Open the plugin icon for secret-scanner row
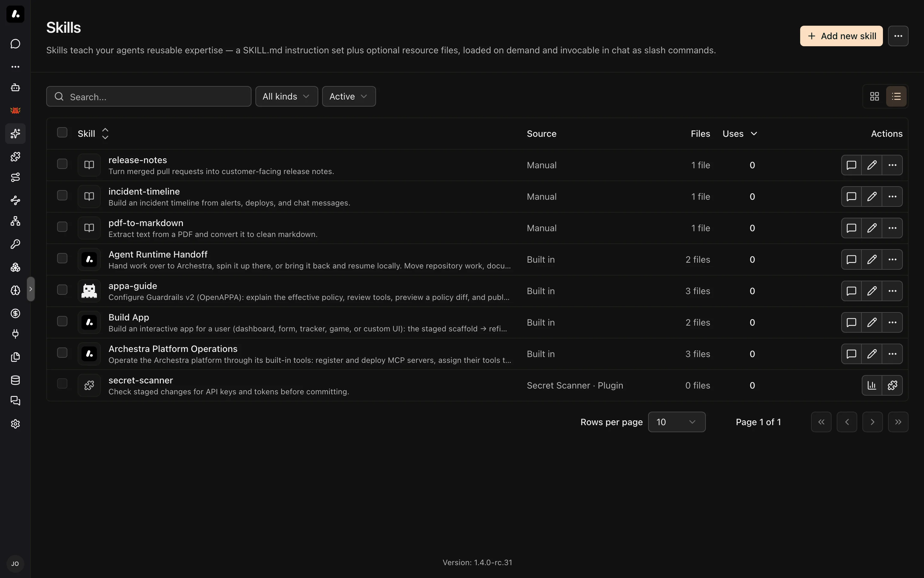The width and height of the screenshot is (924, 578). click(x=892, y=385)
